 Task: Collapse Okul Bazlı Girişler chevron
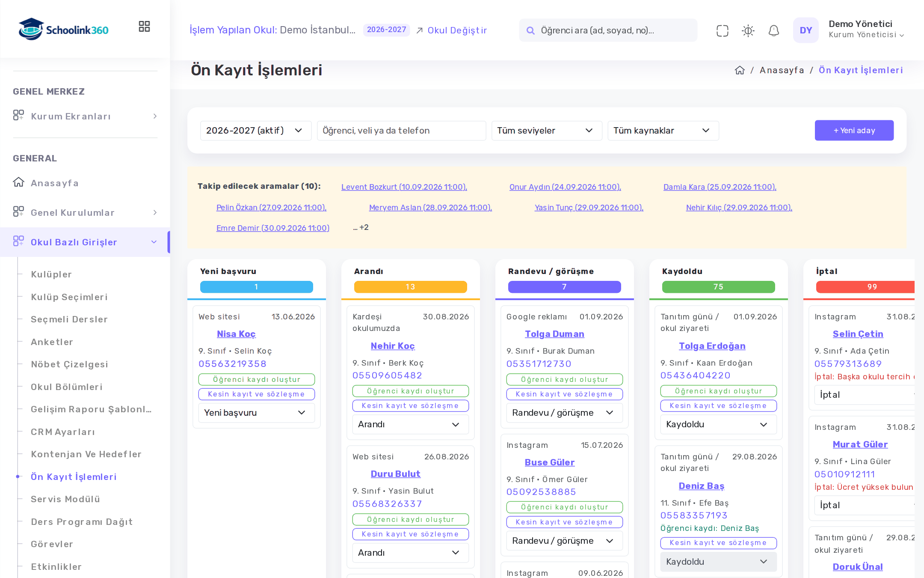pyautogui.click(x=154, y=242)
